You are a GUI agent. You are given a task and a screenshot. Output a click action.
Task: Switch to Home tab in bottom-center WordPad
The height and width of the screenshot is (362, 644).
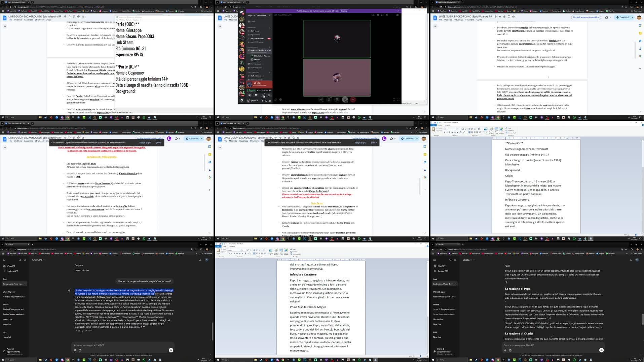tap(225, 246)
